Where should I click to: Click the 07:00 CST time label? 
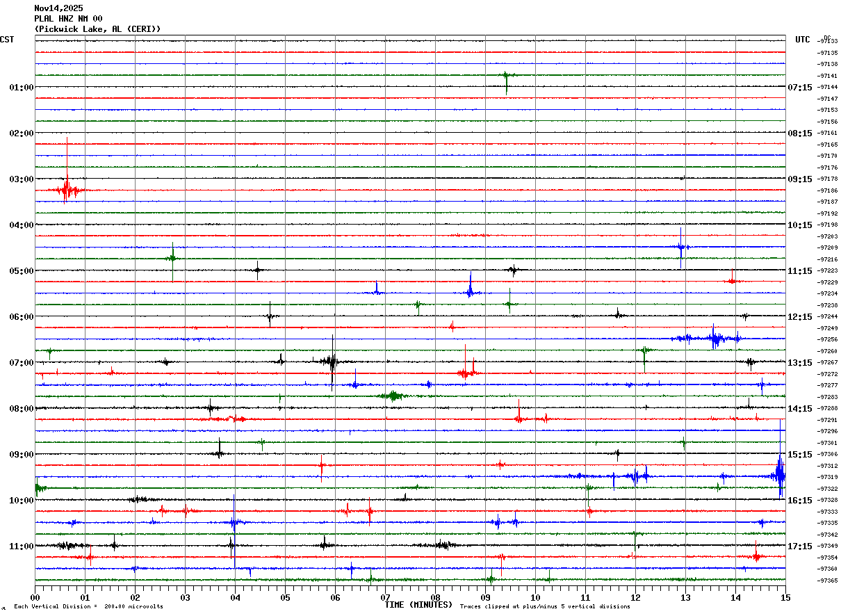coord(21,363)
